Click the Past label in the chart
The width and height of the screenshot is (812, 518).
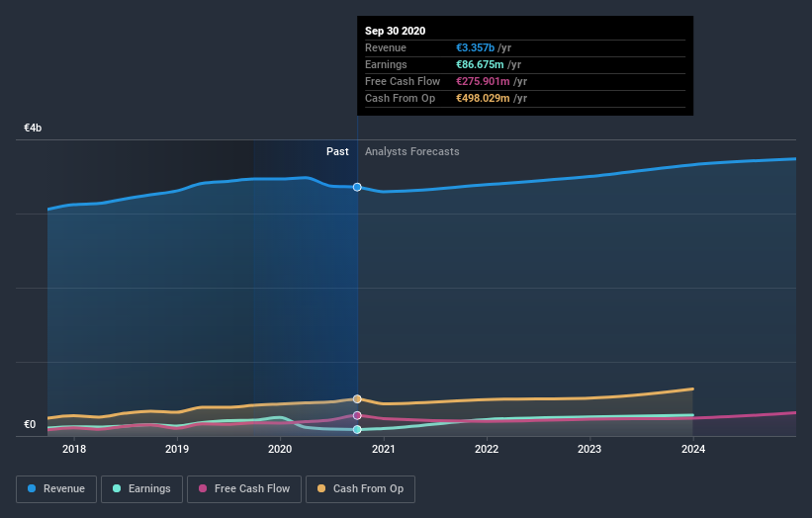coord(337,151)
